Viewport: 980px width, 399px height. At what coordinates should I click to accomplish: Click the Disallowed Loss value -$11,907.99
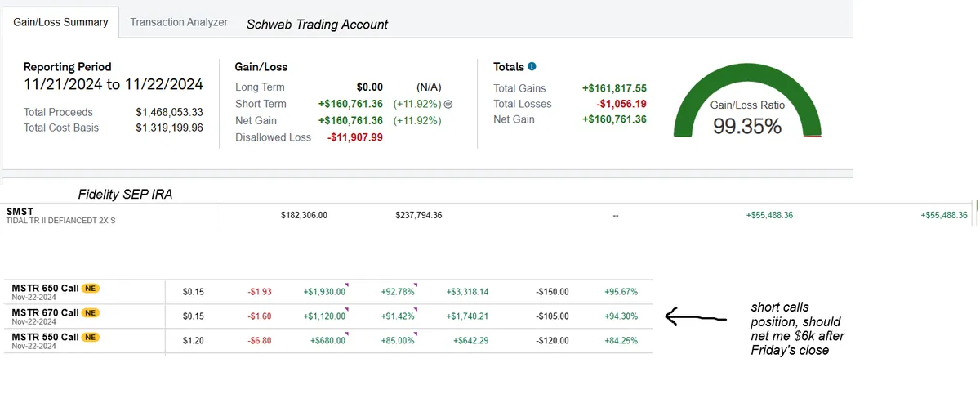(x=355, y=137)
